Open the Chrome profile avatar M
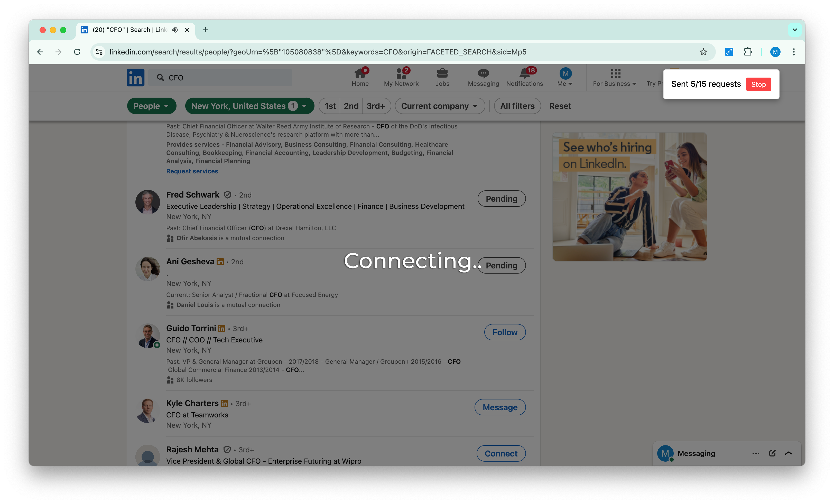 pos(775,52)
